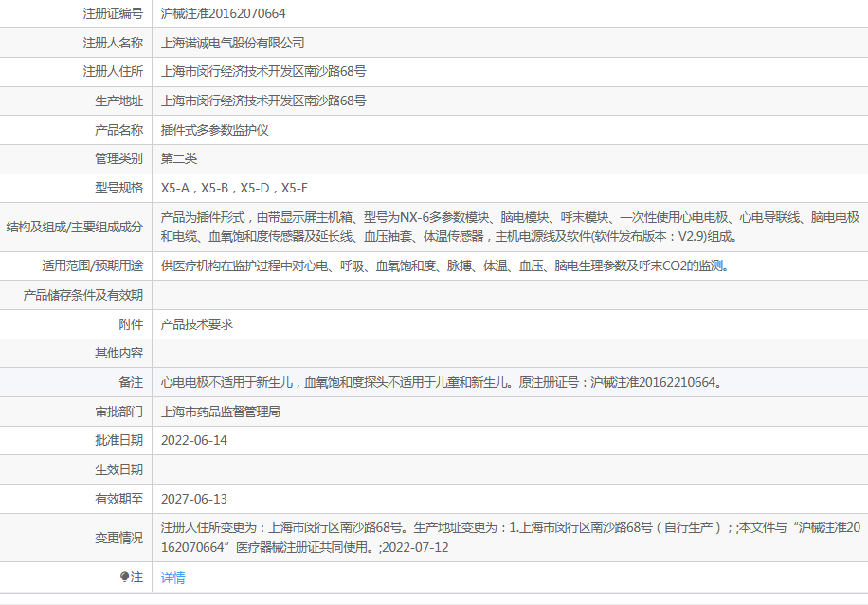
Task: Click expiry date 2027-06-13
Action: [193, 499]
